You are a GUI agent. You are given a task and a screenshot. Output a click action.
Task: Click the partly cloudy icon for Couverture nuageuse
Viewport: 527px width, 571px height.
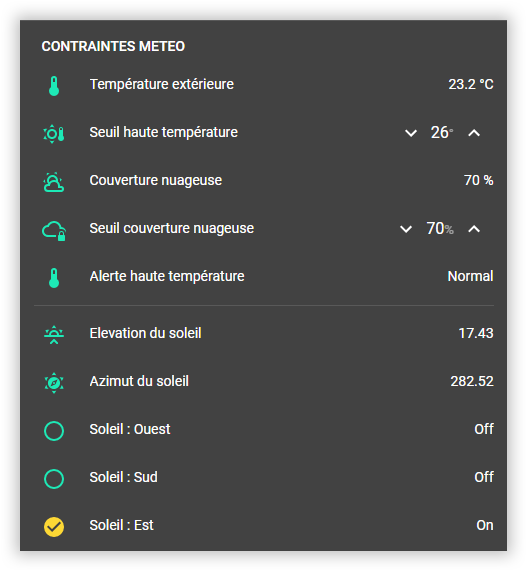pos(54,182)
